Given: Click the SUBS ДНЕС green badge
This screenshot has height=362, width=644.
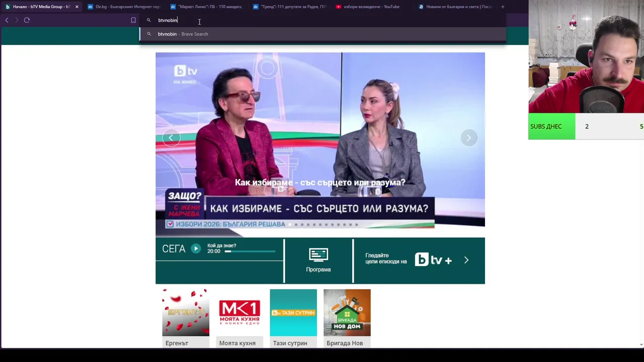Looking at the screenshot, I should [x=552, y=127].
